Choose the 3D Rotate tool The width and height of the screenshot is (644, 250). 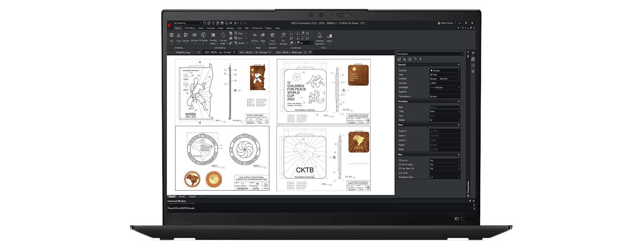tap(203, 37)
